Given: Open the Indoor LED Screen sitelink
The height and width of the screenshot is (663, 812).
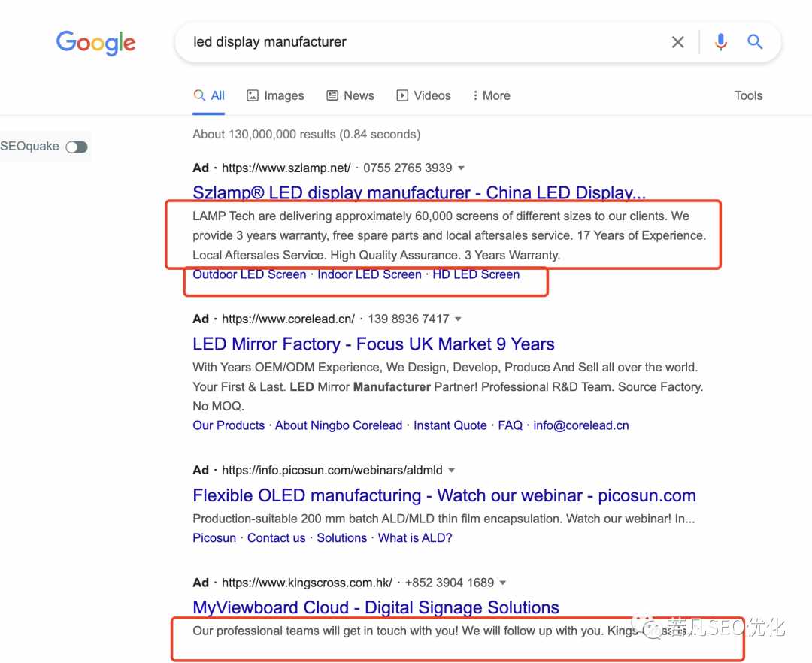Looking at the screenshot, I should tap(369, 274).
